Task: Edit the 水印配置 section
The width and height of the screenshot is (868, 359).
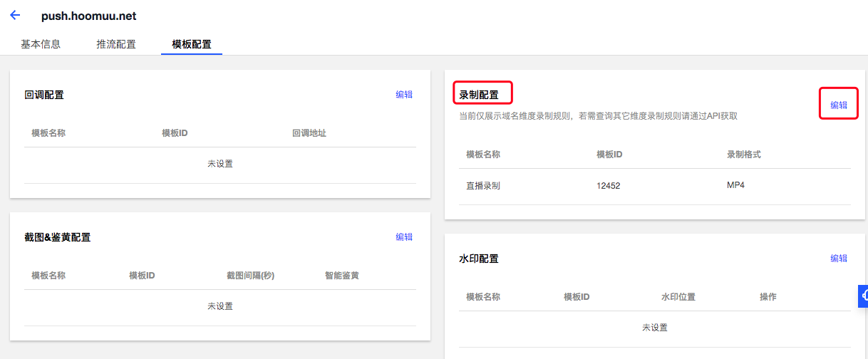Action: coord(839,258)
